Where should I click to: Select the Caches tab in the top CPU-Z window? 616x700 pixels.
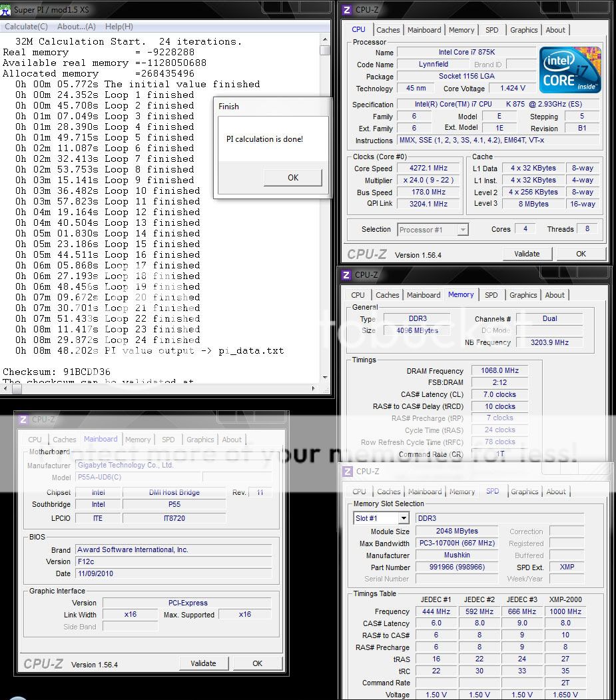[388, 30]
